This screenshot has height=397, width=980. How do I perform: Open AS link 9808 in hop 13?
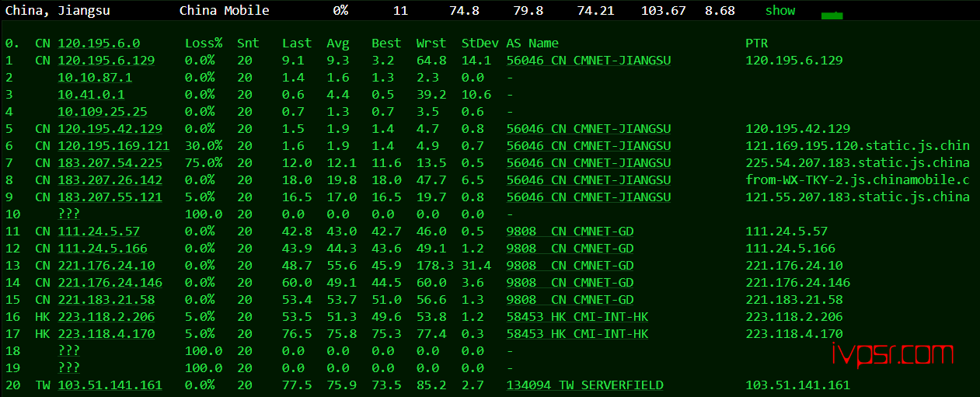click(x=570, y=266)
